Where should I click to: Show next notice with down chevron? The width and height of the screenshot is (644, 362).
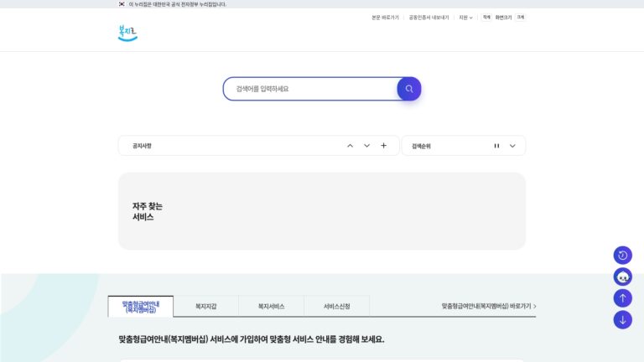(x=366, y=146)
